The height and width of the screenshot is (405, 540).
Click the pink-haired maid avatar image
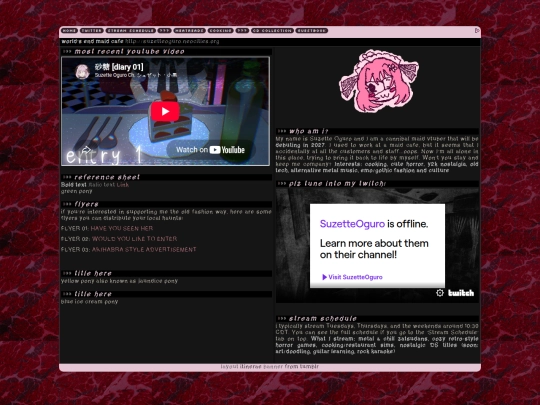coord(378,81)
